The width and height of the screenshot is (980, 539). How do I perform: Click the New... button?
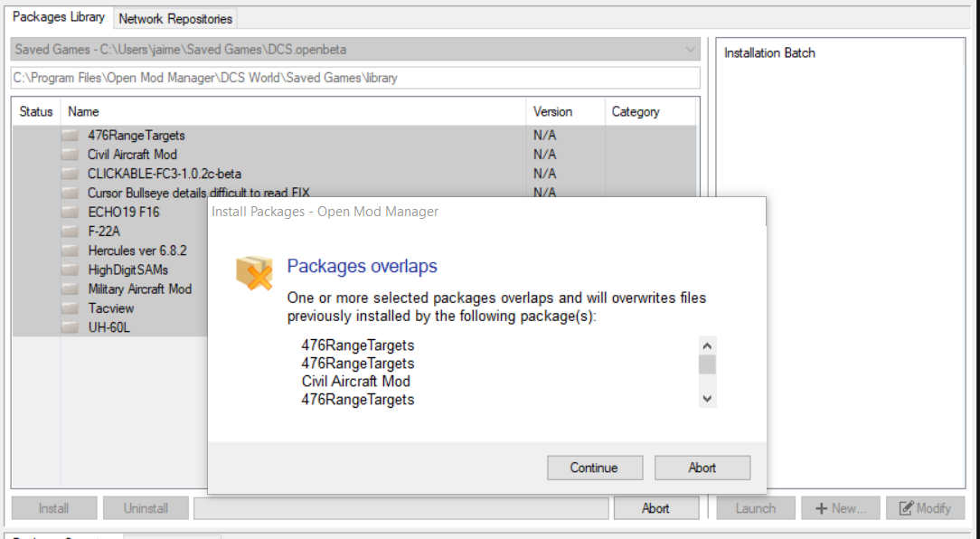click(x=841, y=508)
